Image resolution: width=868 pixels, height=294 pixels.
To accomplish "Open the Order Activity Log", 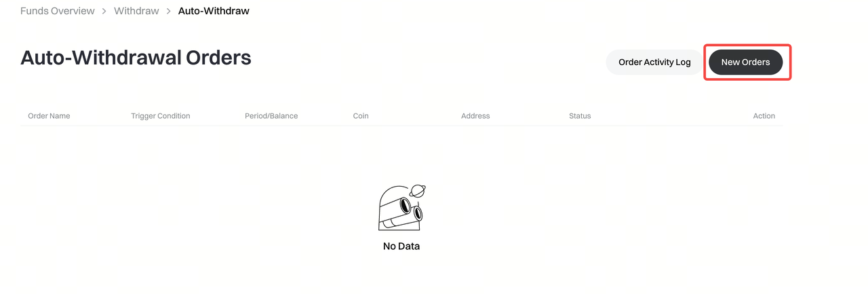I will (x=654, y=62).
